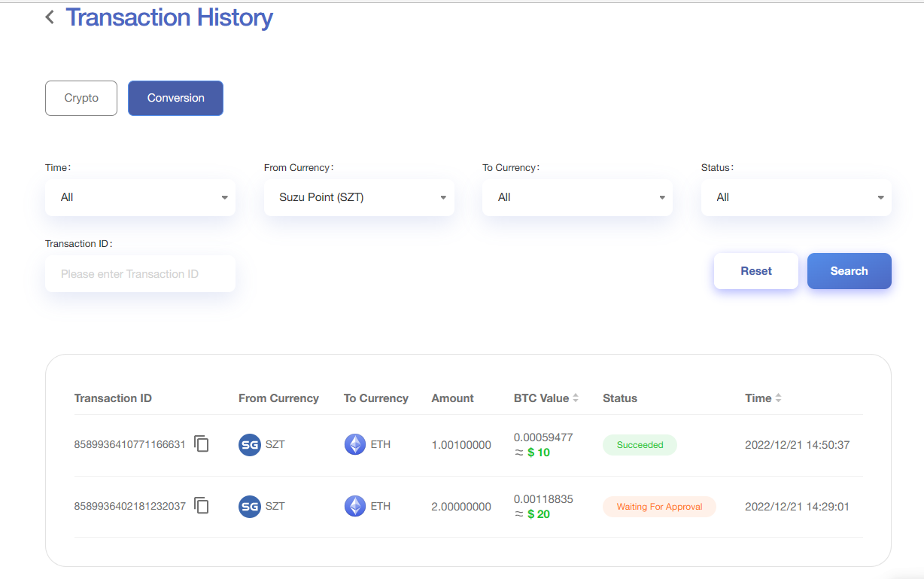924x579 pixels.
Task: Click the Search button
Action: (849, 271)
